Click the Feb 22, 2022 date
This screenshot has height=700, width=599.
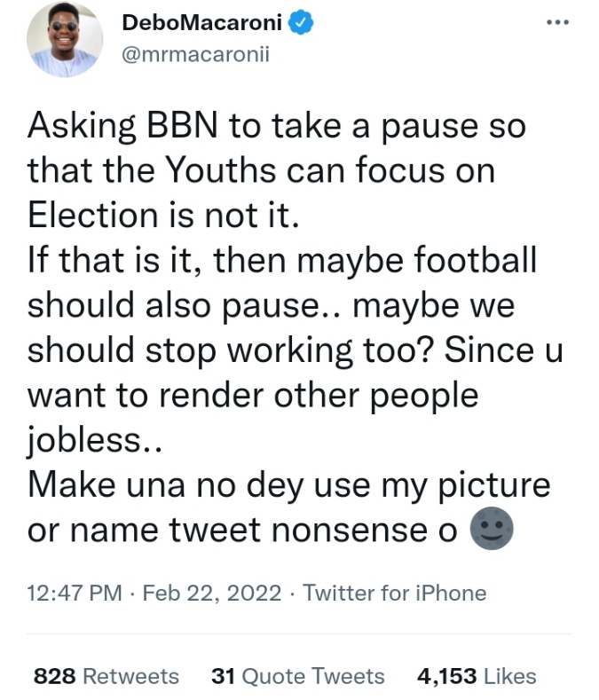pos(212,593)
